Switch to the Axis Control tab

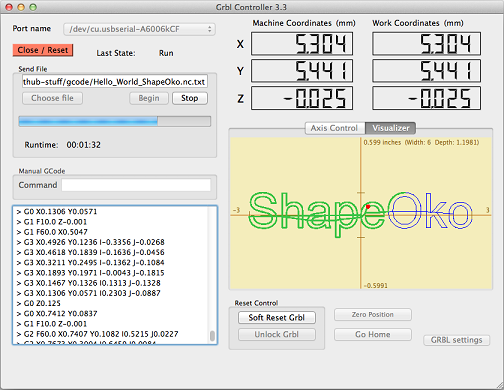pos(335,128)
